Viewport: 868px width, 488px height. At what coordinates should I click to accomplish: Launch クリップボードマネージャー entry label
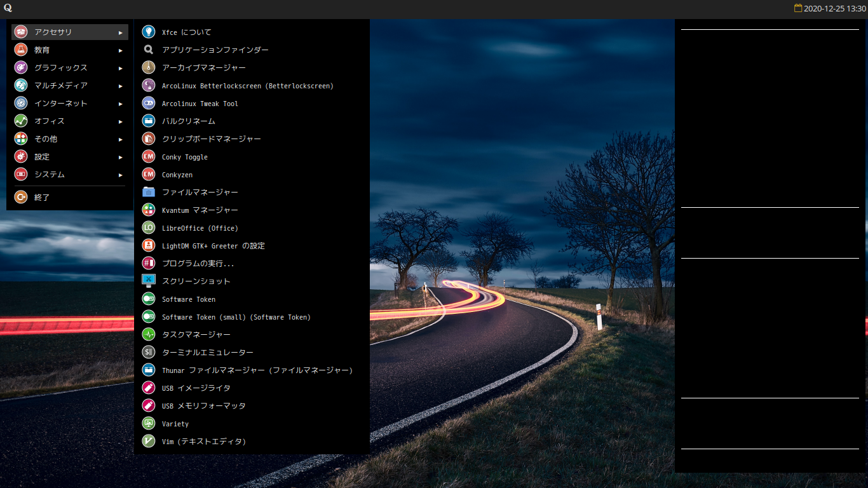click(x=212, y=139)
